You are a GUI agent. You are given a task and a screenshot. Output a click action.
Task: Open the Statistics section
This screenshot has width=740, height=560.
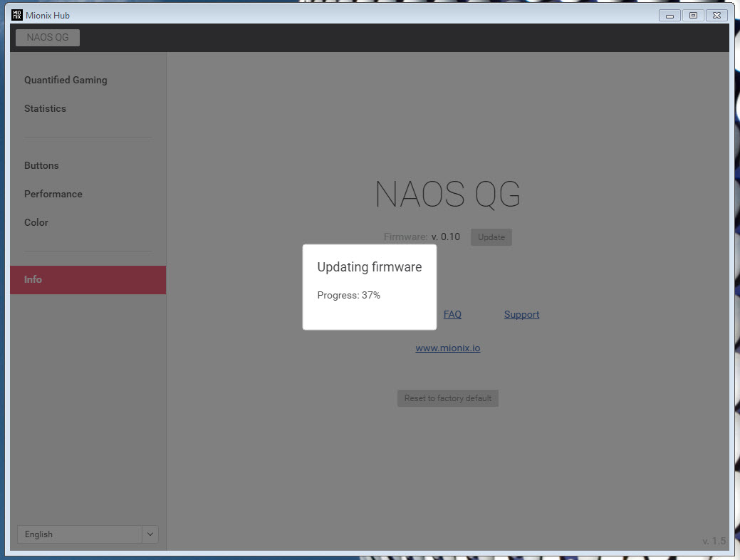pyautogui.click(x=46, y=108)
